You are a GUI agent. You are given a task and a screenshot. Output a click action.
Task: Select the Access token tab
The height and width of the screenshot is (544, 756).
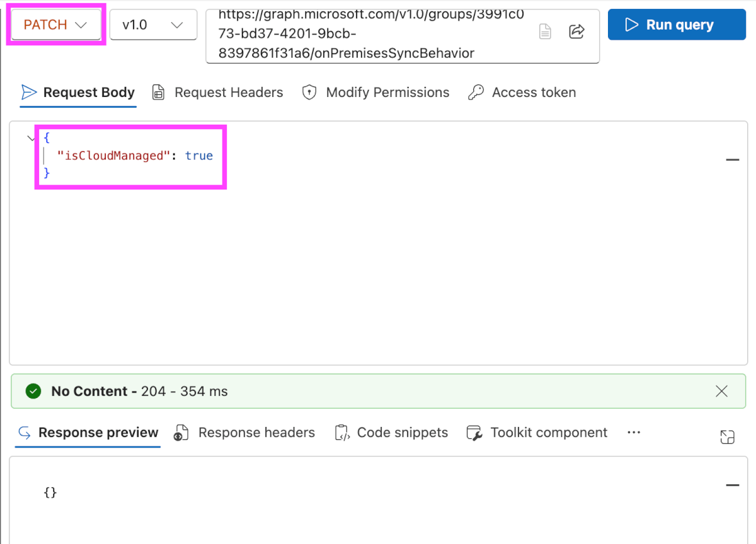[x=522, y=93]
